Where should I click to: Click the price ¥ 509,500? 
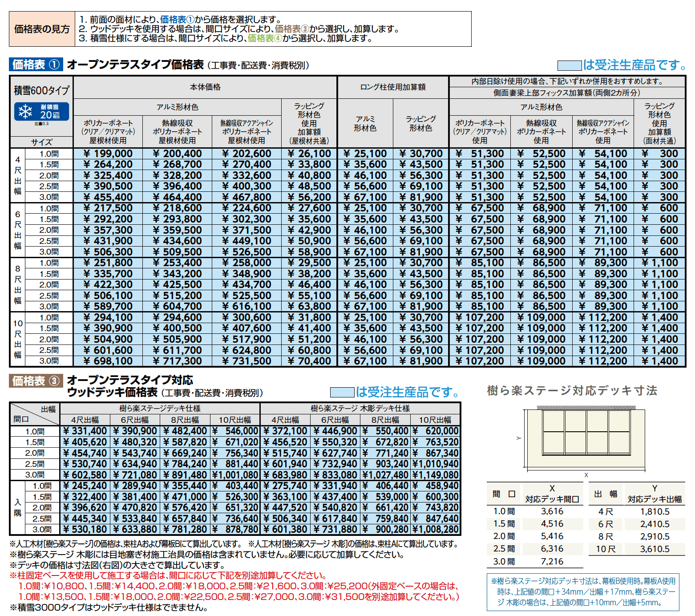[177, 252]
